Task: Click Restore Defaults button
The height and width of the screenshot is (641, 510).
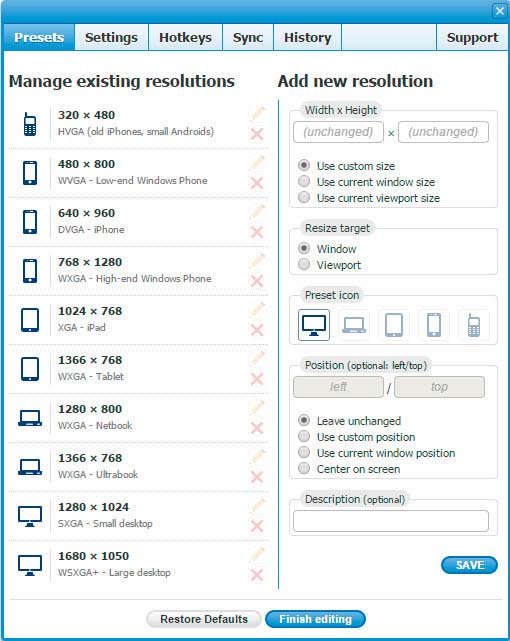Action: point(204,619)
